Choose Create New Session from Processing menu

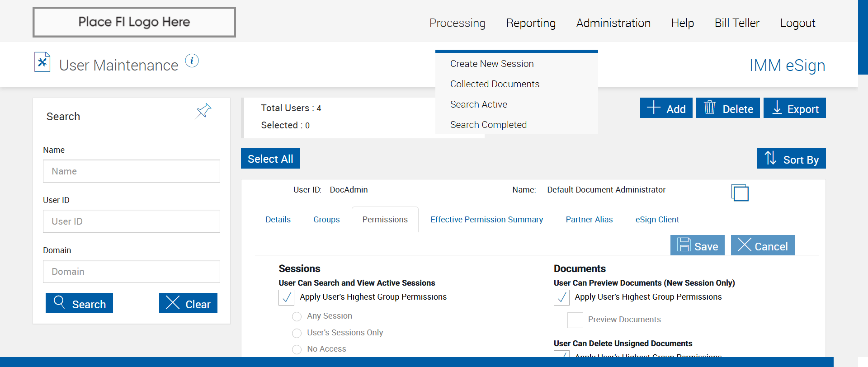(x=492, y=64)
